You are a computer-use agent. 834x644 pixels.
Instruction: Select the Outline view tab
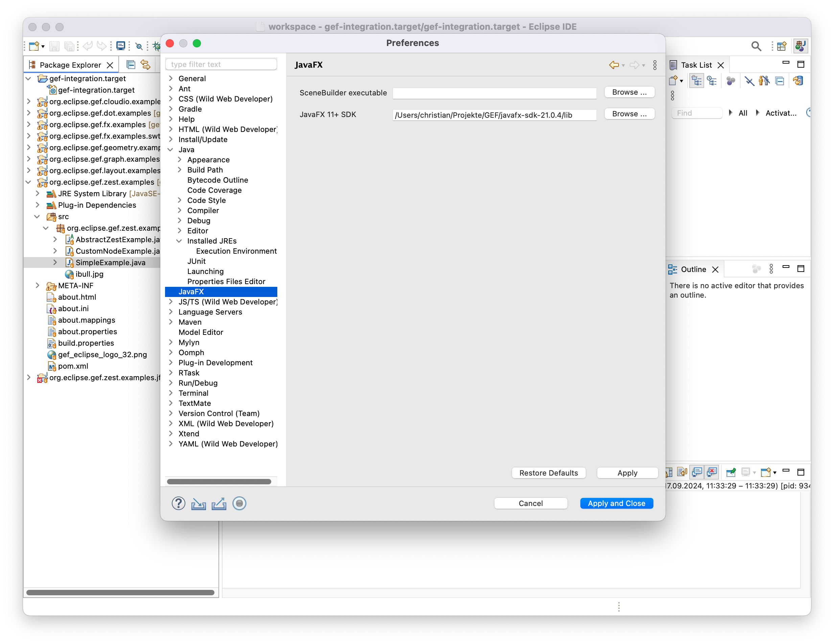click(693, 269)
